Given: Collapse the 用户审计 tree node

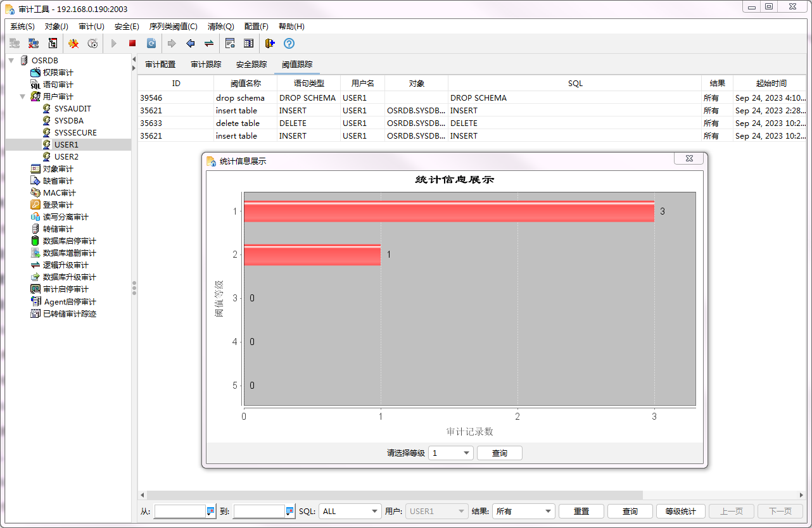Looking at the screenshot, I should pyautogui.click(x=23, y=97).
